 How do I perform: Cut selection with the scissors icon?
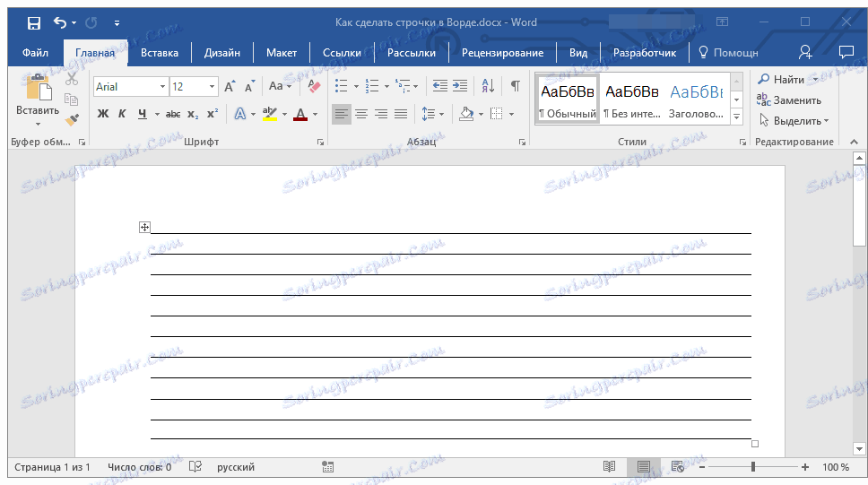pyautogui.click(x=72, y=79)
